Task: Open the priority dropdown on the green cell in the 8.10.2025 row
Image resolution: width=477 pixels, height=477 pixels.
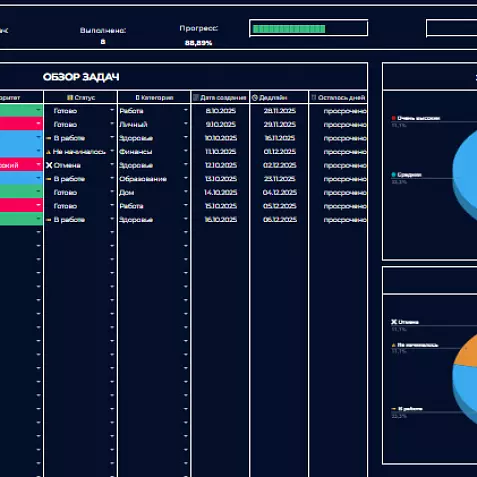Action: click(x=38, y=110)
